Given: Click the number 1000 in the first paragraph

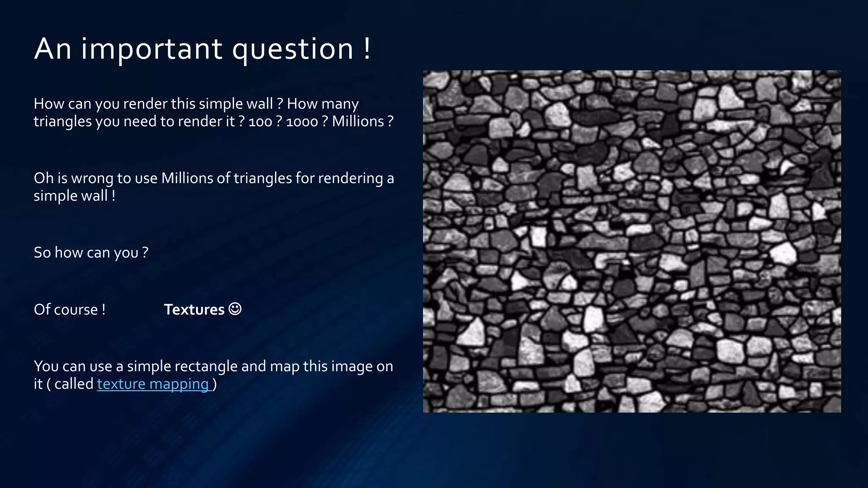Looking at the screenshot, I should point(302,122).
